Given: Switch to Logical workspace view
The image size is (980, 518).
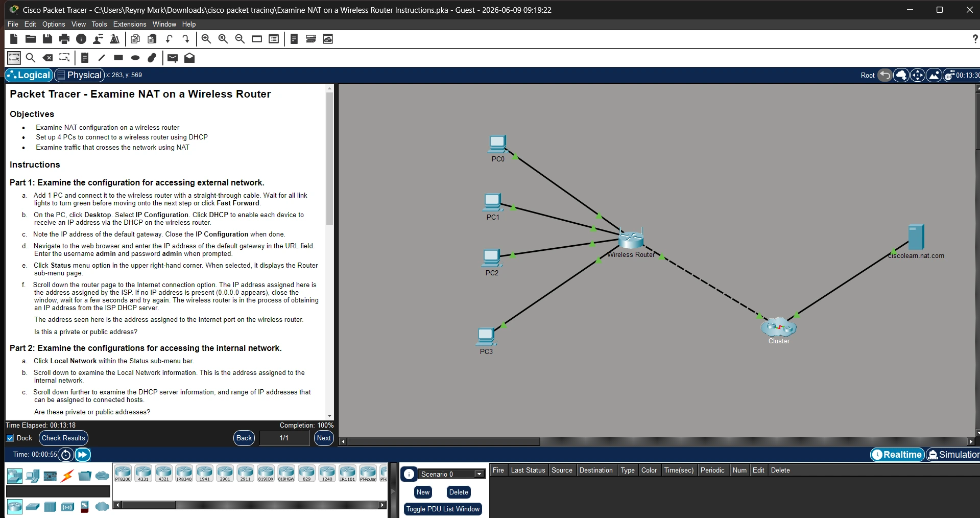Looking at the screenshot, I should point(29,75).
